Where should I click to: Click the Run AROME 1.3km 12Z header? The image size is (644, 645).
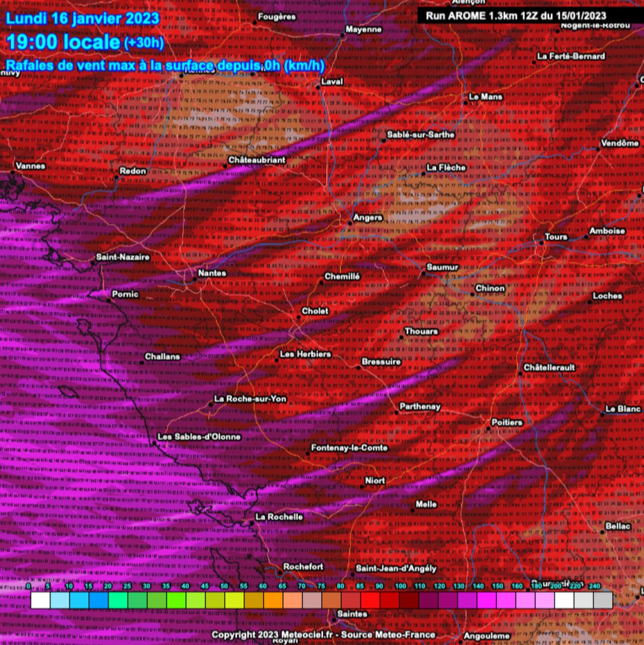[x=517, y=16]
